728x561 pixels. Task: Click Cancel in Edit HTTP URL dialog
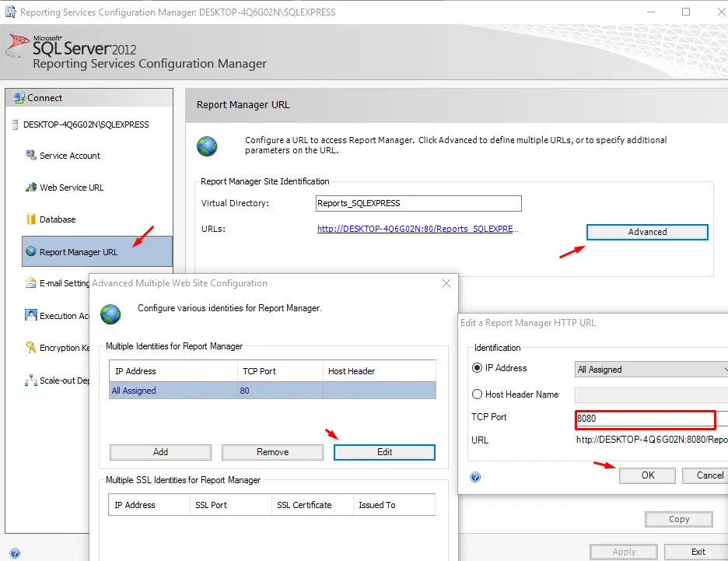click(705, 475)
